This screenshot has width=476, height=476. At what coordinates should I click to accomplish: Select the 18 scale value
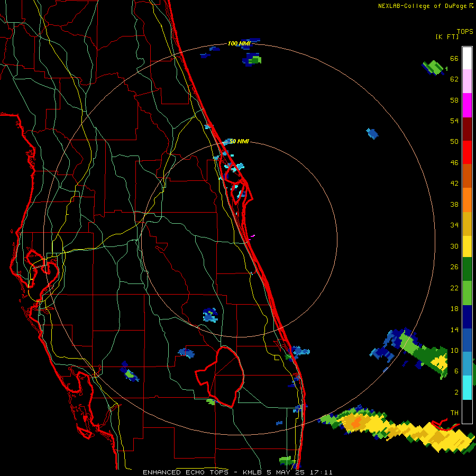pos(454,309)
